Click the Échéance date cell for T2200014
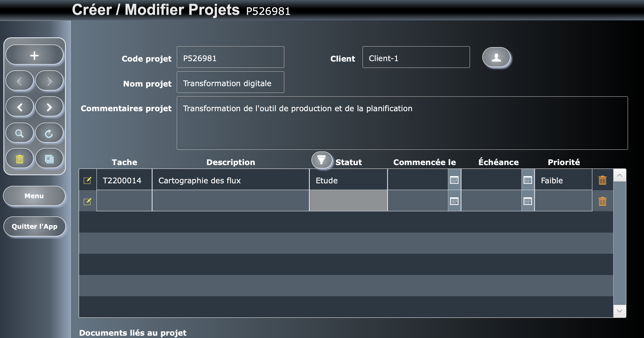 coord(491,180)
